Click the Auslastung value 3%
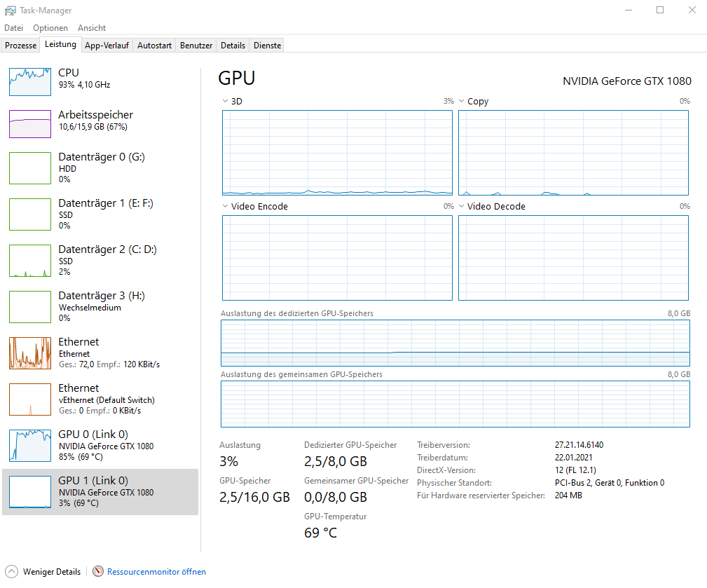The width and height of the screenshot is (707, 588). pos(228,461)
